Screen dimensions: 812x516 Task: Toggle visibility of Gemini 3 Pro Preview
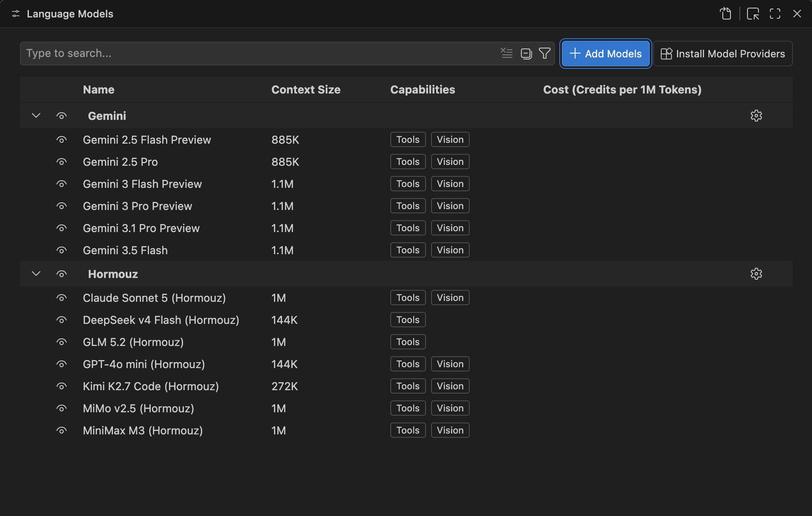pos(62,206)
